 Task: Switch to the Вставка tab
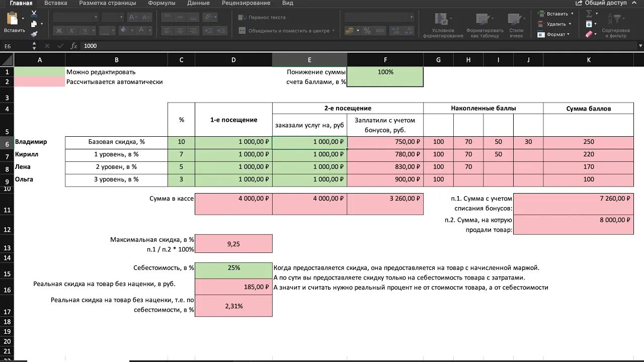pos(55,3)
